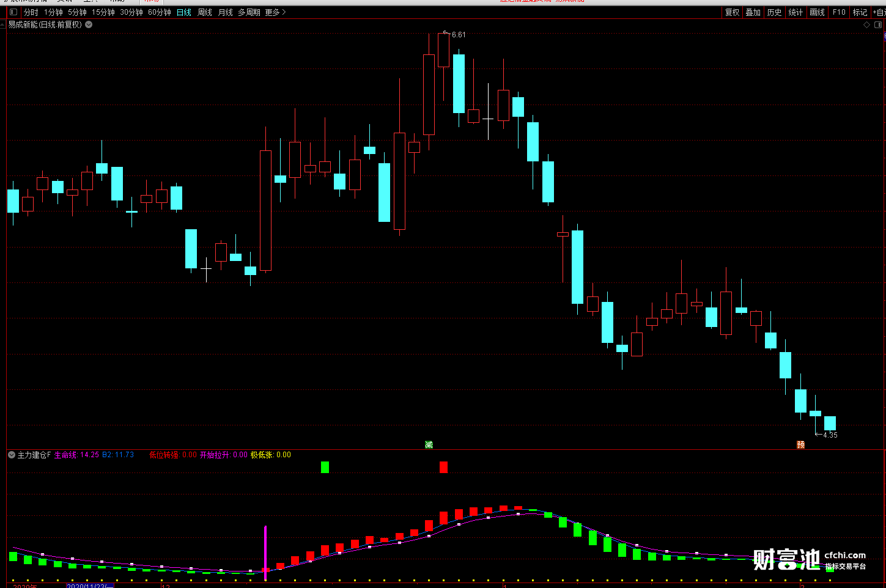This screenshot has height=588, width=886.
Task: Switch to the 周线 weekly chart
Action: click(x=205, y=12)
